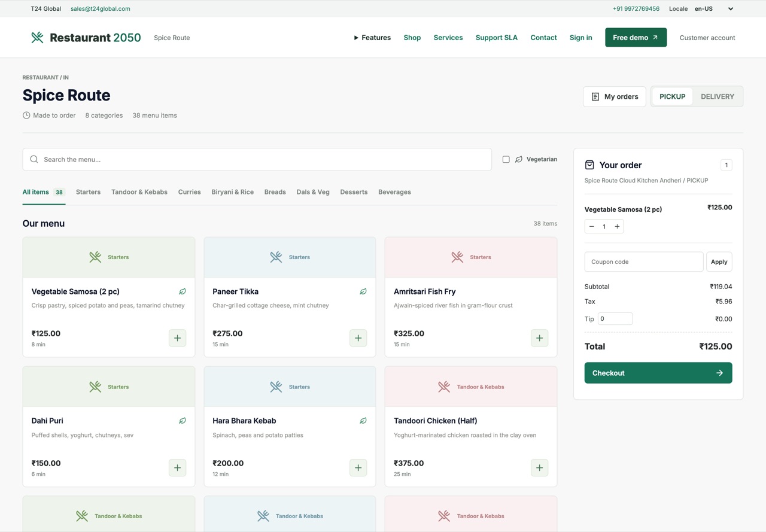Switch order mode to PICKUP
Screen dimensions: 766x532
point(673,96)
